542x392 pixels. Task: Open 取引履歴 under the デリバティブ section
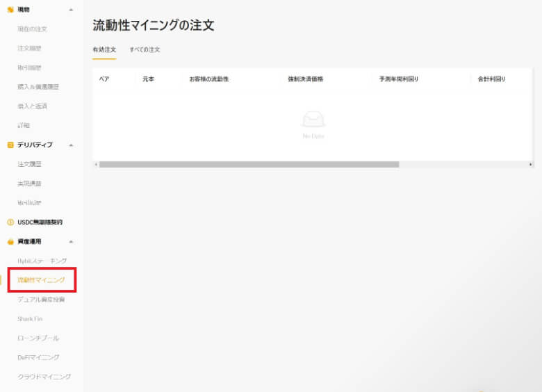pos(29,203)
